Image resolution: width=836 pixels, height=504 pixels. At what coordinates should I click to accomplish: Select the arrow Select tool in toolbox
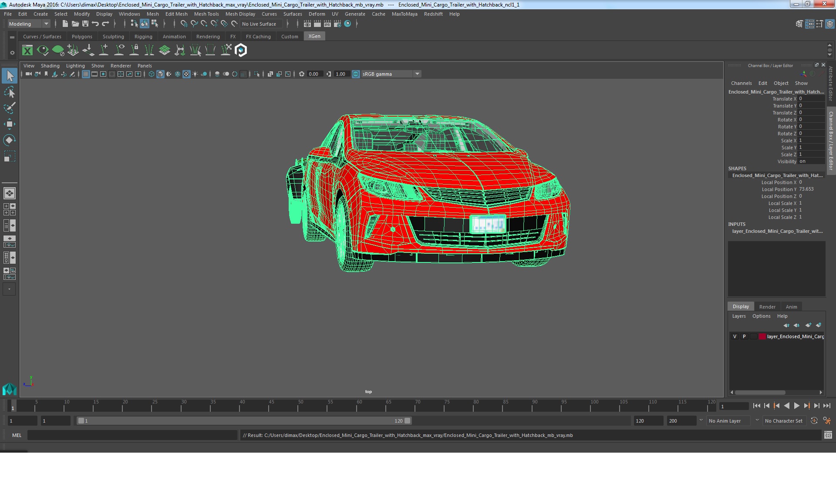click(10, 76)
